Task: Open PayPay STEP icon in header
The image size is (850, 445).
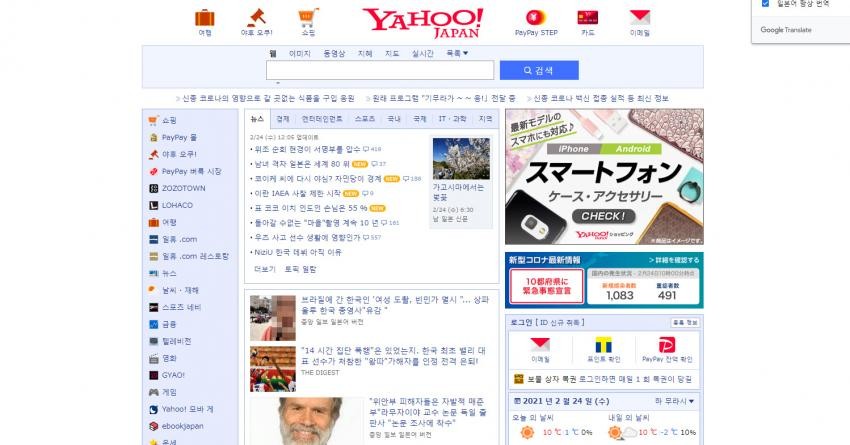Action: click(x=536, y=18)
